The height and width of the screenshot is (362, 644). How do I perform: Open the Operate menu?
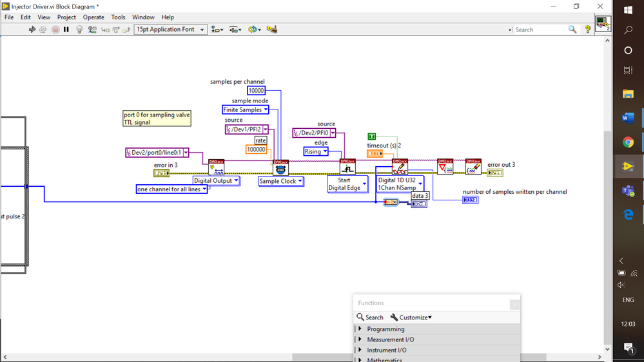(x=93, y=17)
